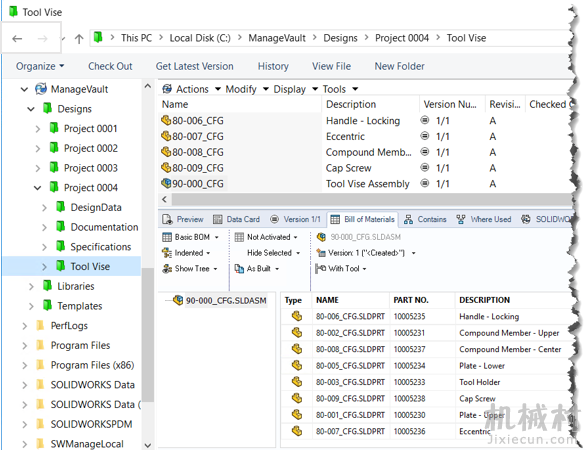Click the green vault icon in address bar
This screenshot has width=588, height=450.
[98, 37]
